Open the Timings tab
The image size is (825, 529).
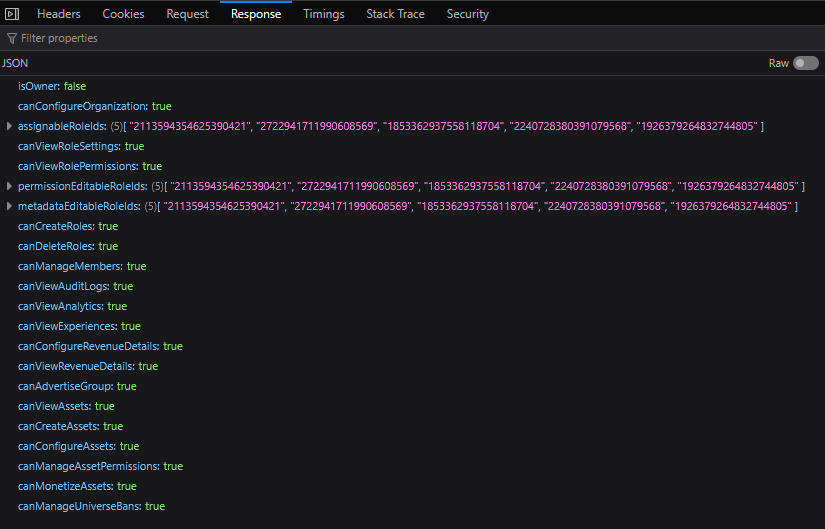pos(324,14)
